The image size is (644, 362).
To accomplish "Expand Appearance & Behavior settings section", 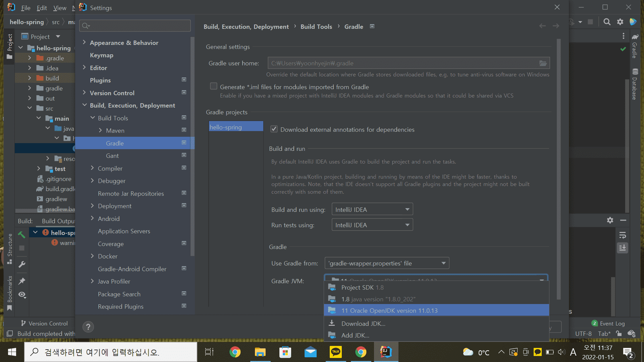I will [x=84, y=42].
